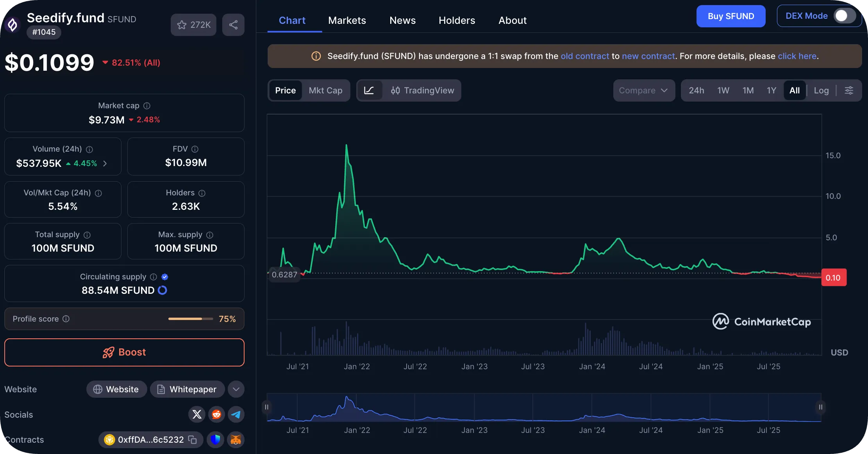Open the Markets tab
Image resolution: width=868 pixels, height=454 pixels.
(x=347, y=20)
